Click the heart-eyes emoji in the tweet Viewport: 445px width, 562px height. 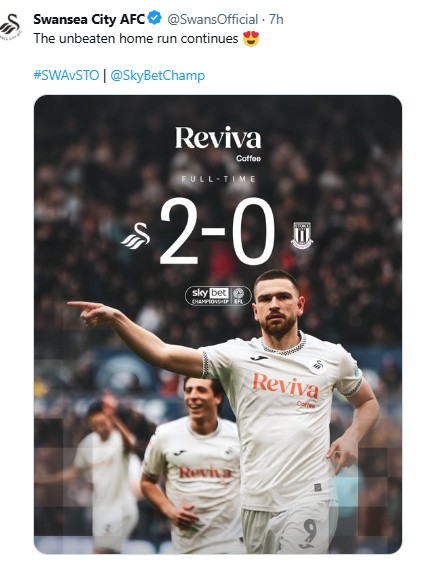coord(251,39)
